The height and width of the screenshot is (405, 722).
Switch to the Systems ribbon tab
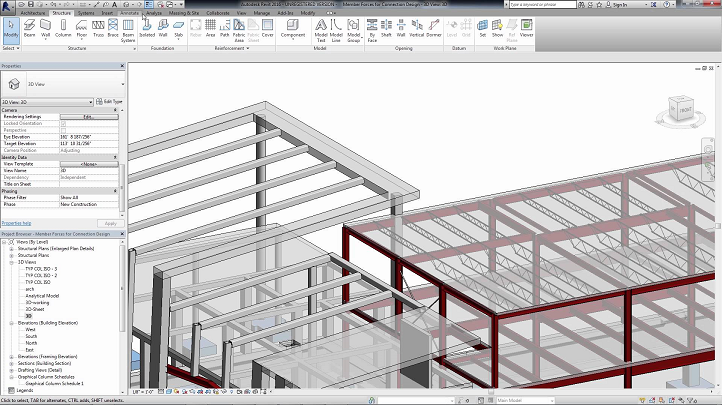[86, 13]
